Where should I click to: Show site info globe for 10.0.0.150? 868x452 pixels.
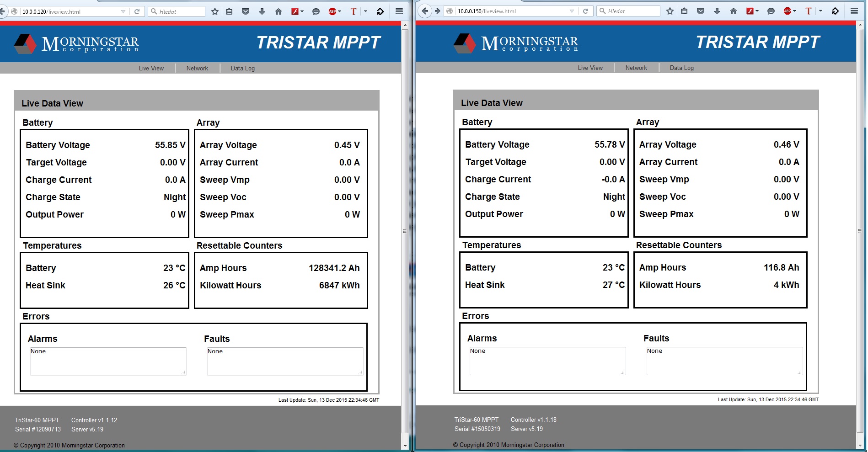point(450,11)
